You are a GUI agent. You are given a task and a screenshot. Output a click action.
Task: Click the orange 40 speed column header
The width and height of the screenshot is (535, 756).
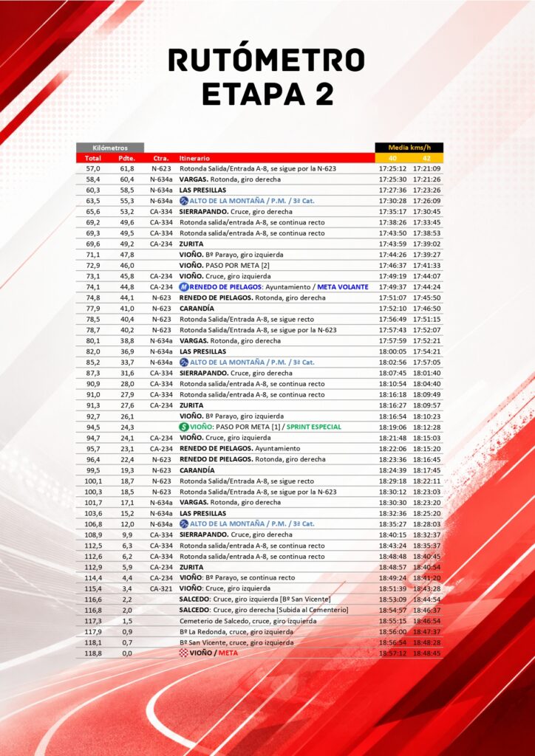point(392,158)
